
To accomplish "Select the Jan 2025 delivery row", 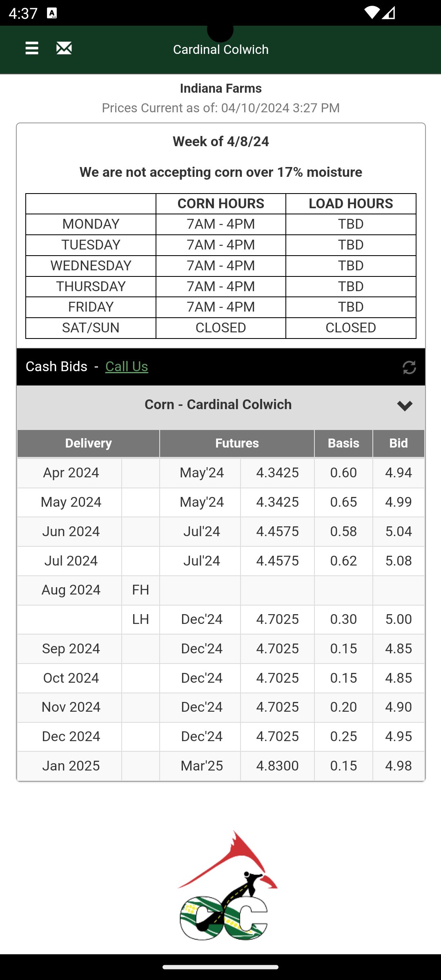I will tap(71, 766).
